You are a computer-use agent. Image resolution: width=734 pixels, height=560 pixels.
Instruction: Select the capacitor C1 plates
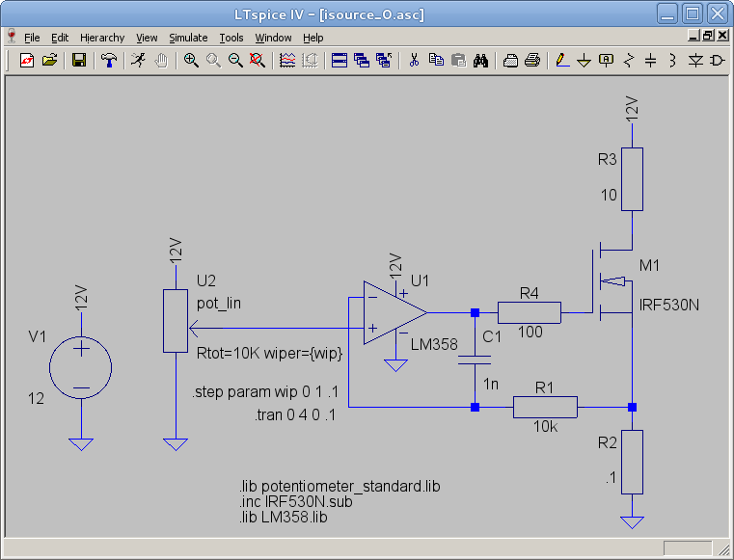click(475, 360)
